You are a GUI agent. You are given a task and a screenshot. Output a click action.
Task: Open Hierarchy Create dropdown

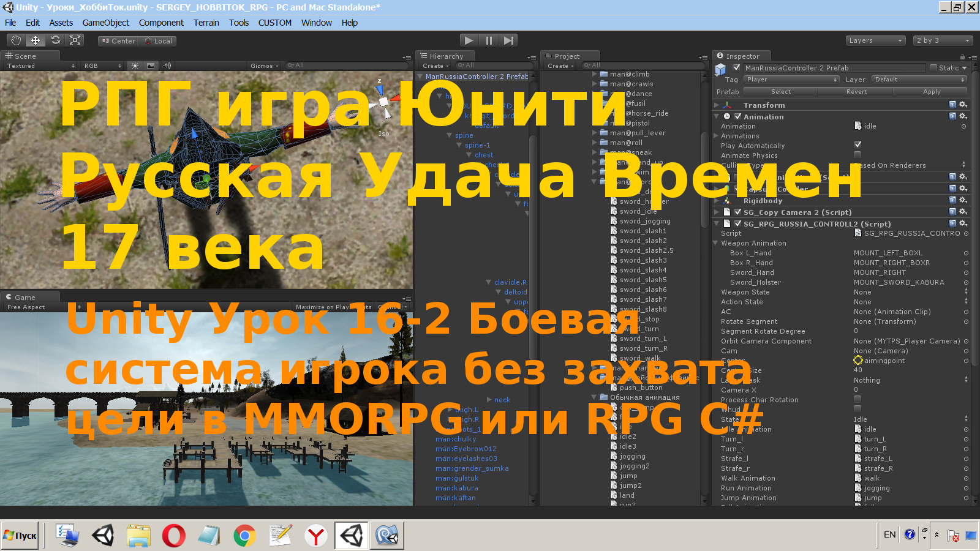pyautogui.click(x=435, y=66)
